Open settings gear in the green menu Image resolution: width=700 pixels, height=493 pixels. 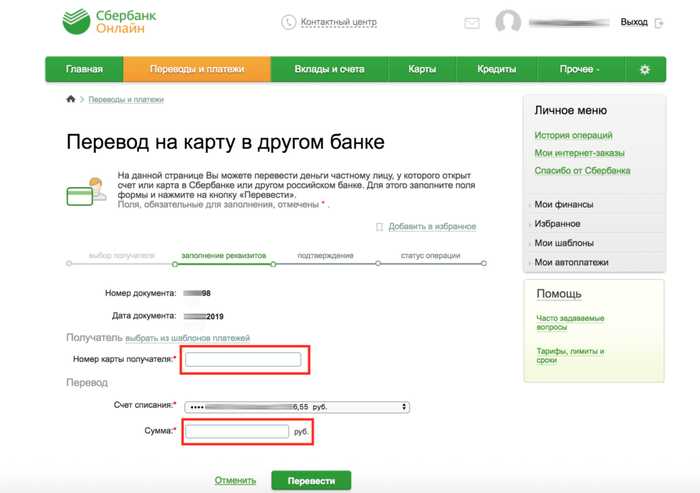click(x=645, y=70)
